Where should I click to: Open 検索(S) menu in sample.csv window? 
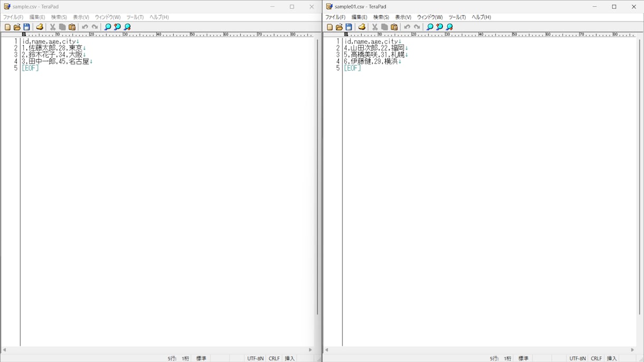59,17
